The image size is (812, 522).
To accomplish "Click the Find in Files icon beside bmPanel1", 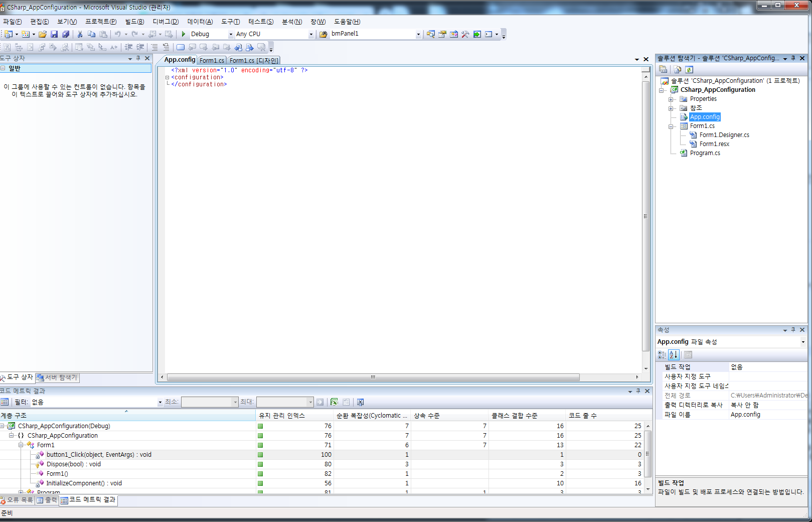I will [x=323, y=34].
